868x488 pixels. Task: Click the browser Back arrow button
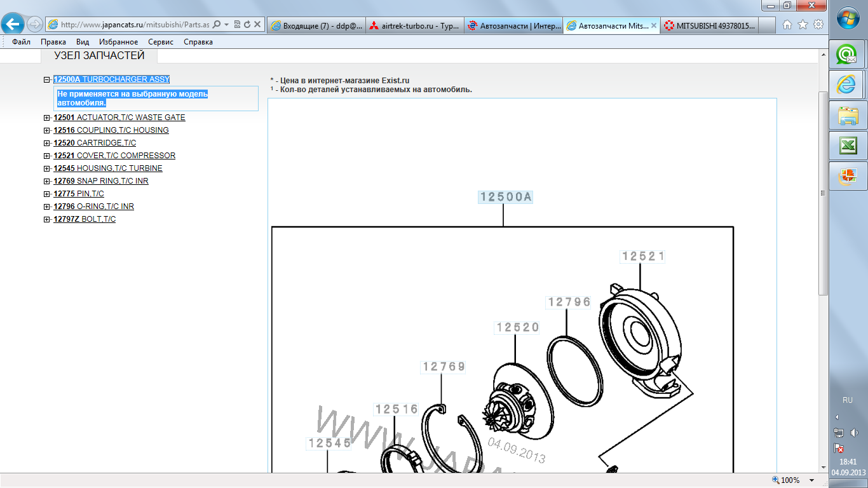tap(13, 25)
